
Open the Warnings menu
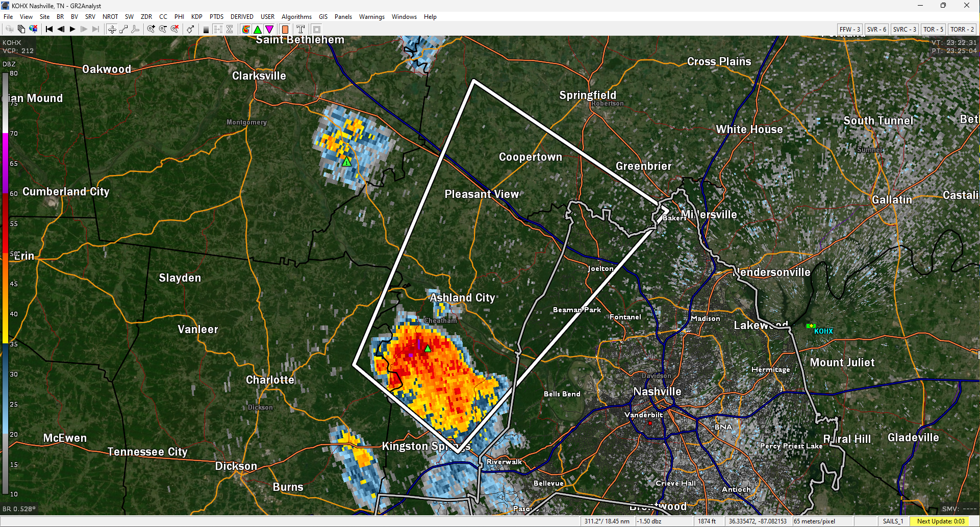pyautogui.click(x=371, y=17)
